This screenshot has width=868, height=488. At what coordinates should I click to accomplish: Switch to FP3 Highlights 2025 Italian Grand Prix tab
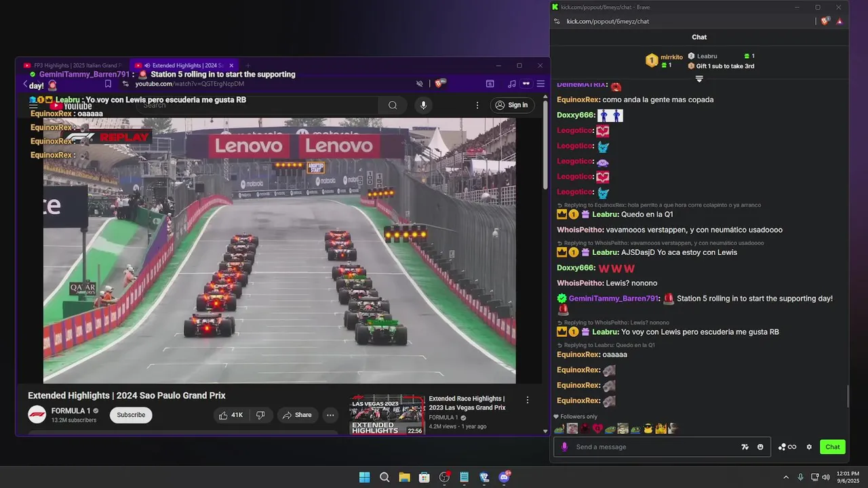[73, 66]
